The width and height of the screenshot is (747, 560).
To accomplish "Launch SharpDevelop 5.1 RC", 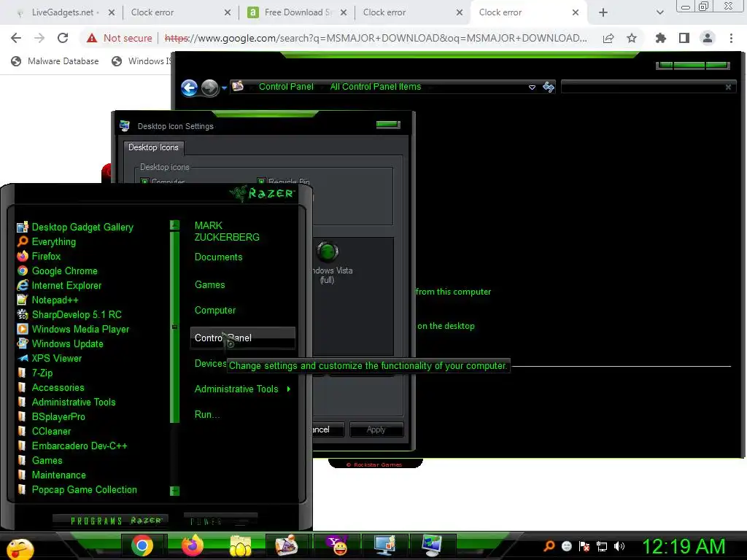I will click(x=69, y=315).
